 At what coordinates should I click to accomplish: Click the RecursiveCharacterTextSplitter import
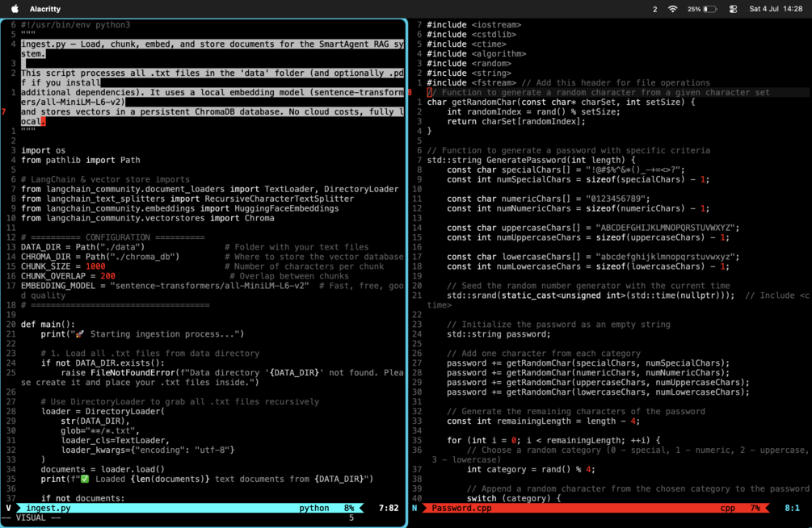click(279, 199)
